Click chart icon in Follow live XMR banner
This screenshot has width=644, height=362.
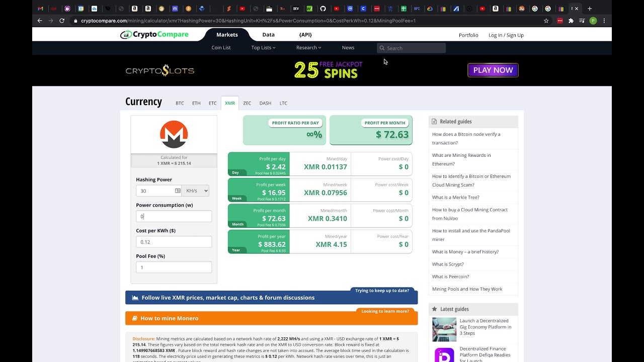pos(135,298)
